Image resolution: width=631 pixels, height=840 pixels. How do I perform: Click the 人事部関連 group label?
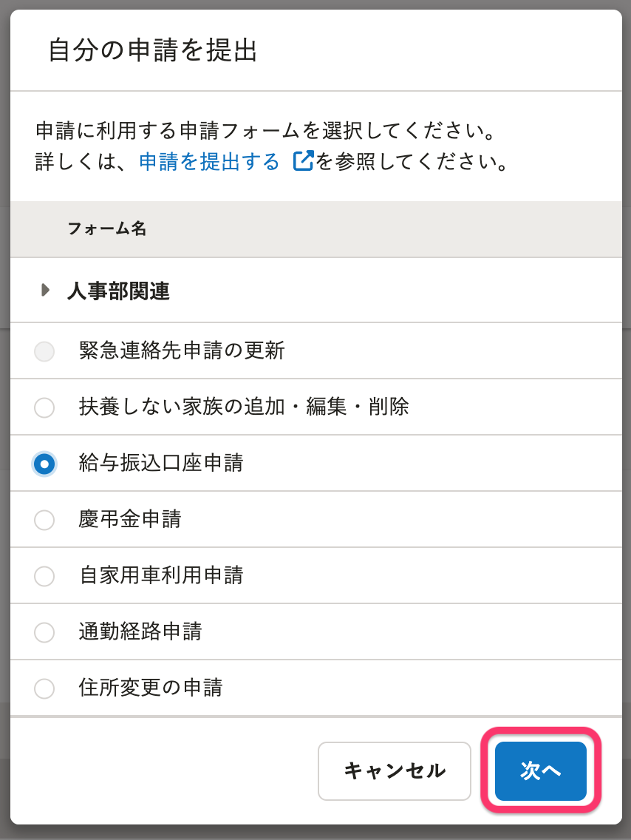tap(119, 291)
